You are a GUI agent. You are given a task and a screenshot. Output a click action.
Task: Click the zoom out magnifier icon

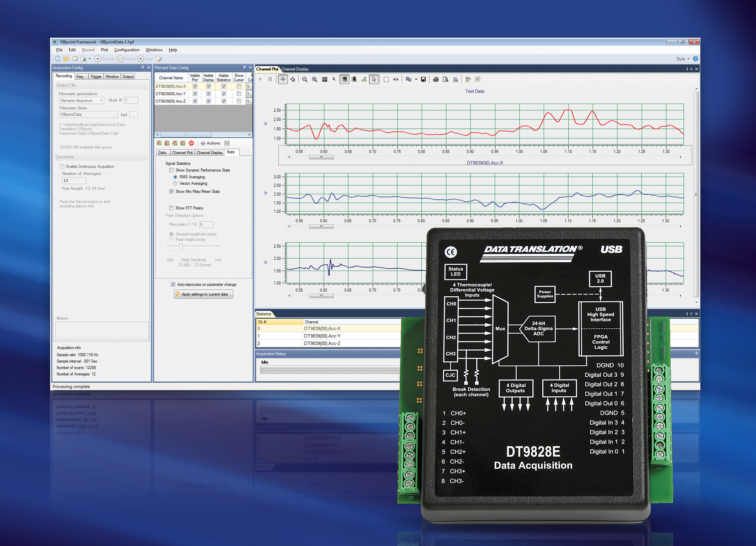click(x=305, y=79)
